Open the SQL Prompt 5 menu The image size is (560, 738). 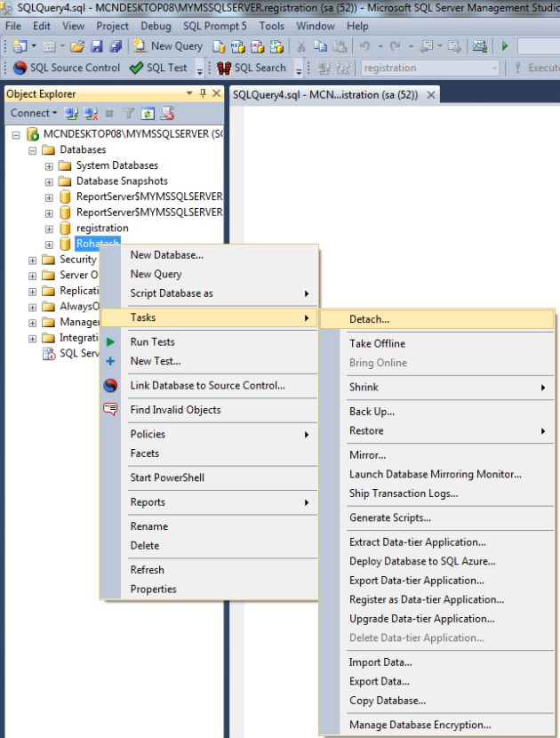214,26
